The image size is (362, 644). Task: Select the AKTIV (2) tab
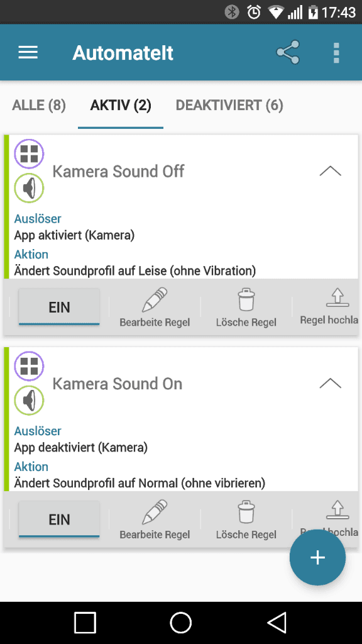[121, 106]
